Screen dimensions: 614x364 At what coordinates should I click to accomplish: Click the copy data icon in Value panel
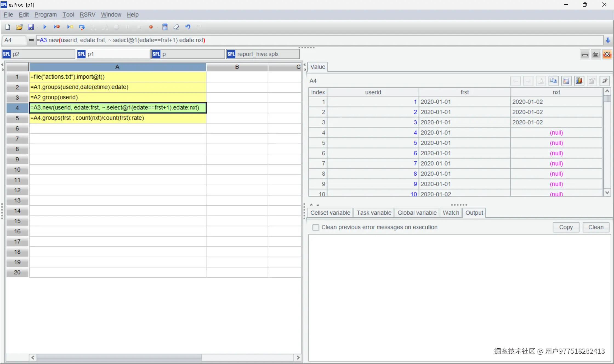[553, 81]
